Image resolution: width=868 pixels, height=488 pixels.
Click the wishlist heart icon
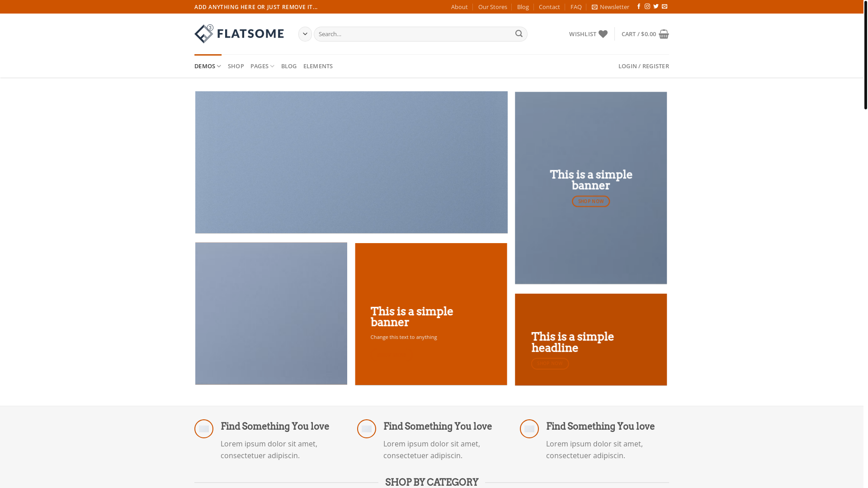(x=603, y=34)
